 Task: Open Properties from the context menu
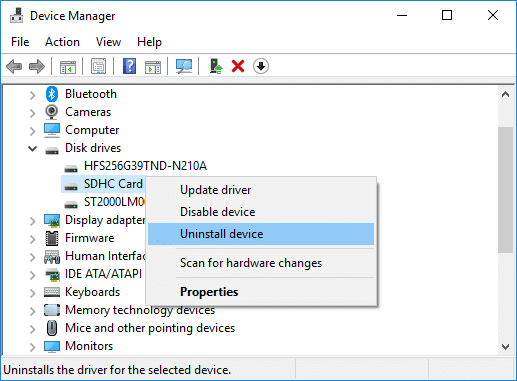point(261,292)
